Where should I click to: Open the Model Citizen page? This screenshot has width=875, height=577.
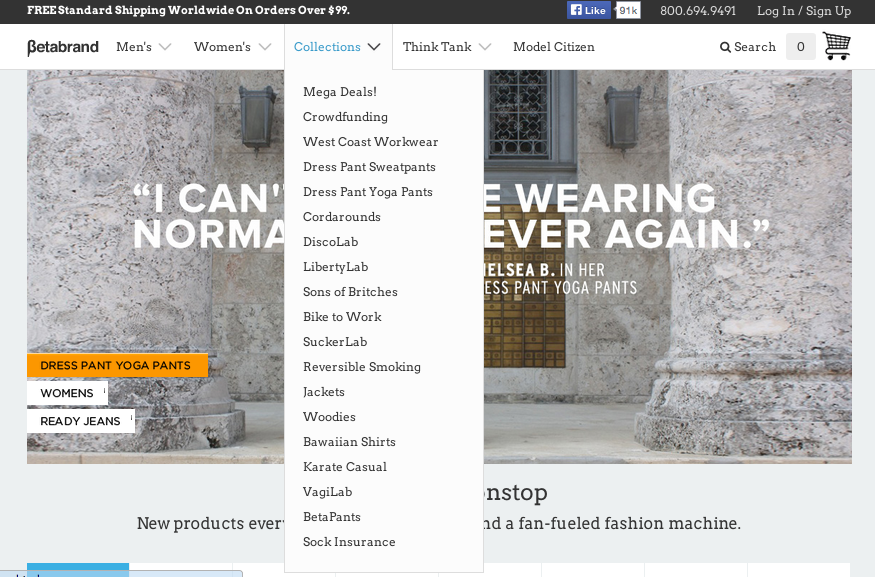(x=554, y=47)
